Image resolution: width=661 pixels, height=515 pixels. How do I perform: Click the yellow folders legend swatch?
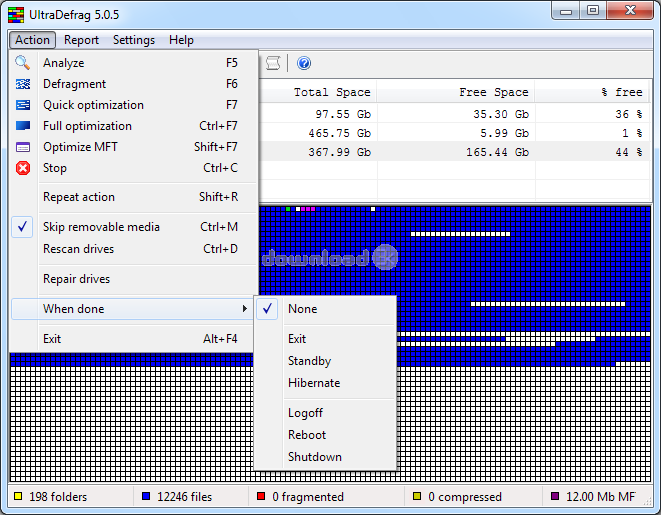point(18,496)
